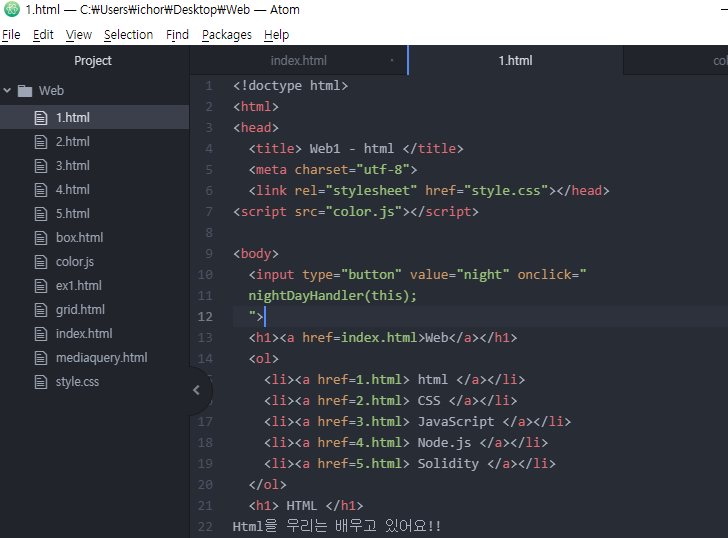Screen dimensions: 728x538
Task: Click the file icon beside color.js
Action: pos(41,262)
